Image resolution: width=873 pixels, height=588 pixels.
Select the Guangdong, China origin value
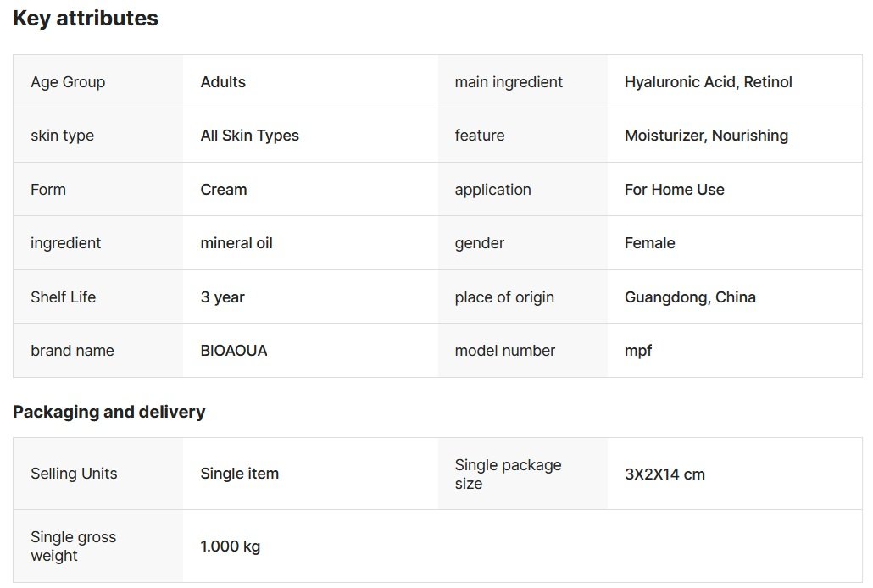coord(690,297)
